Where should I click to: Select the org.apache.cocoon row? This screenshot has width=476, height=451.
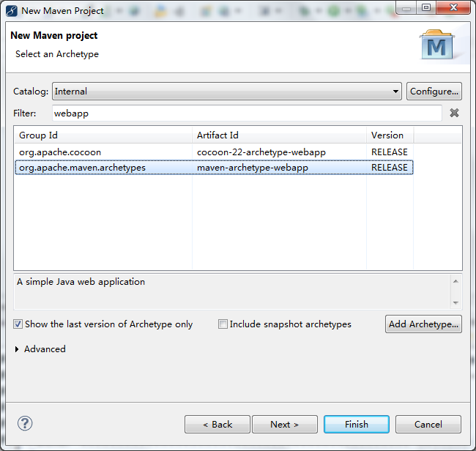214,152
